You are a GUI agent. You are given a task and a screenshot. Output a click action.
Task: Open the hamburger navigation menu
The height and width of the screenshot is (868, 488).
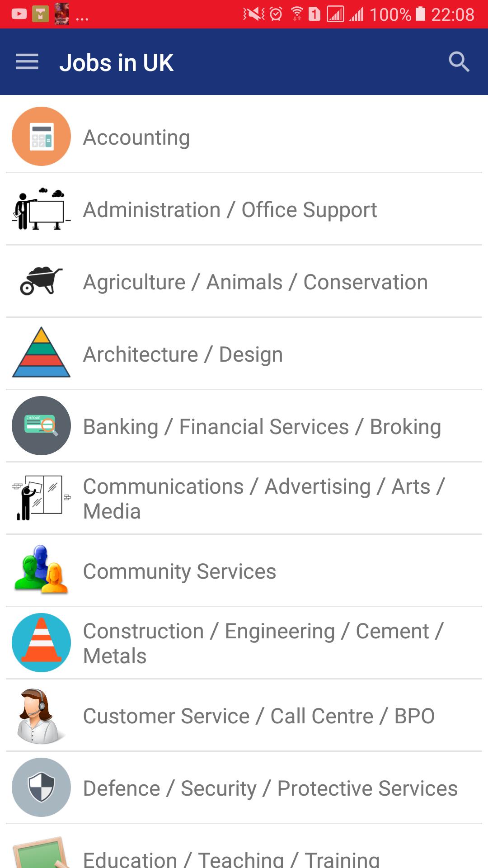[27, 62]
